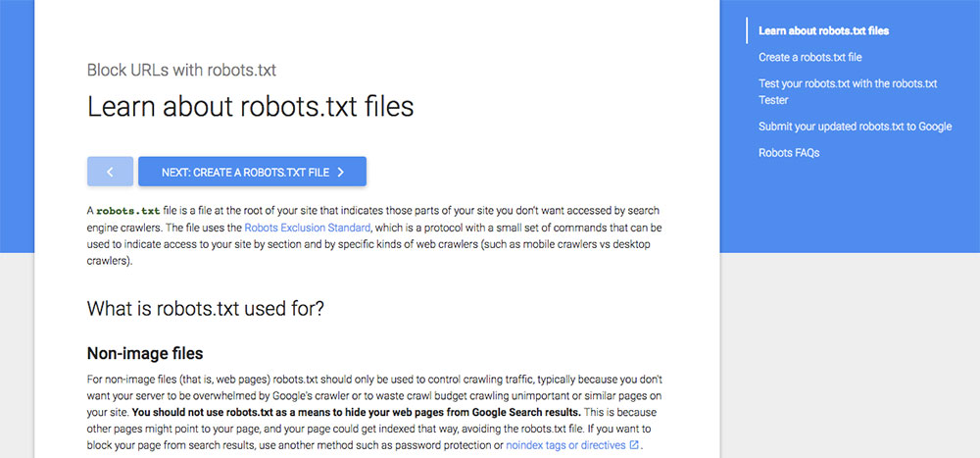Click the external link icon after noindex directives

pyautogui.click(x=634, y=445)
